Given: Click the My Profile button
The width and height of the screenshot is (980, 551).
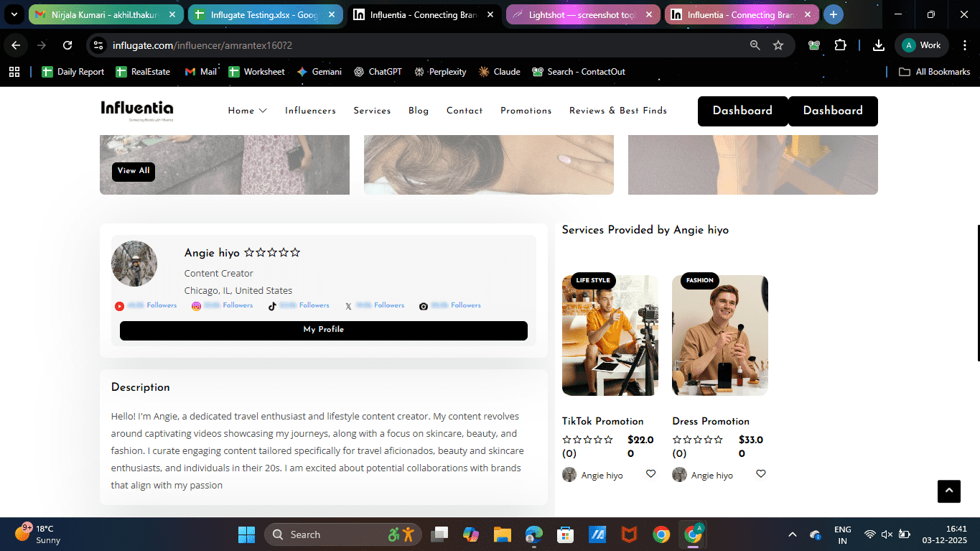Looking at the screenshot, I should [323, 330].
